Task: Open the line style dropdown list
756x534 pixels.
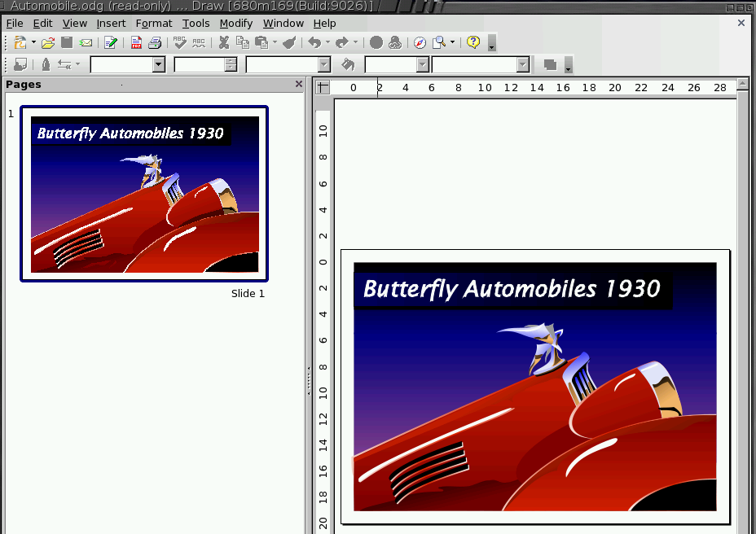Action: pyautogui.click(x=158, y=64)
